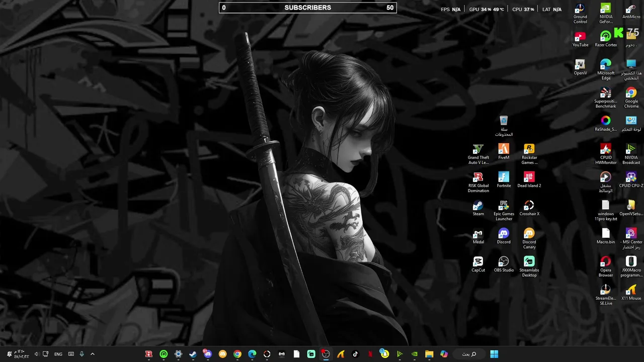644x362 pixels.
Task: Select the NVIDIA Broadcast desktop icon
Action: pos(631,154)
